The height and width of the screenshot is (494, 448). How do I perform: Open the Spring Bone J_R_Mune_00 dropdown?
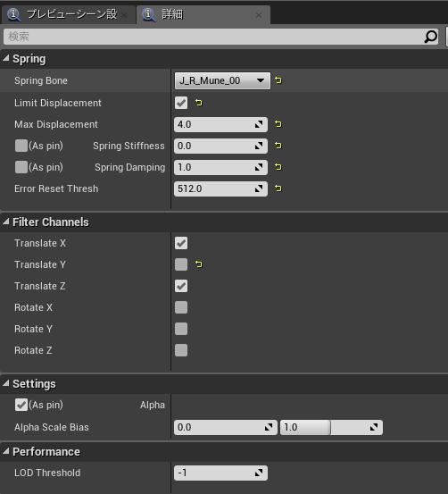[x=222, y=81]
